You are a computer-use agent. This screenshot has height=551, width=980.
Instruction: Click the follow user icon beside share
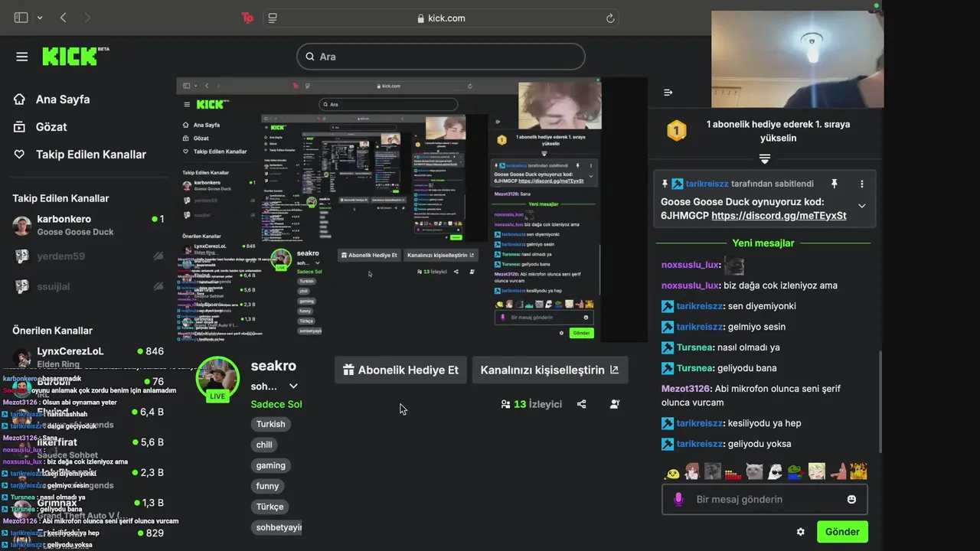pyautogui.click(x=614, y=404)
